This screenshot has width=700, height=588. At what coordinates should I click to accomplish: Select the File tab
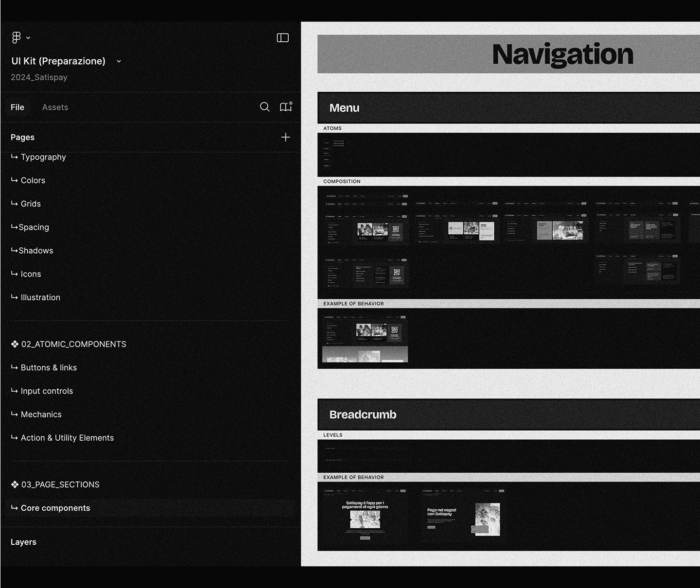click(17, 107)
